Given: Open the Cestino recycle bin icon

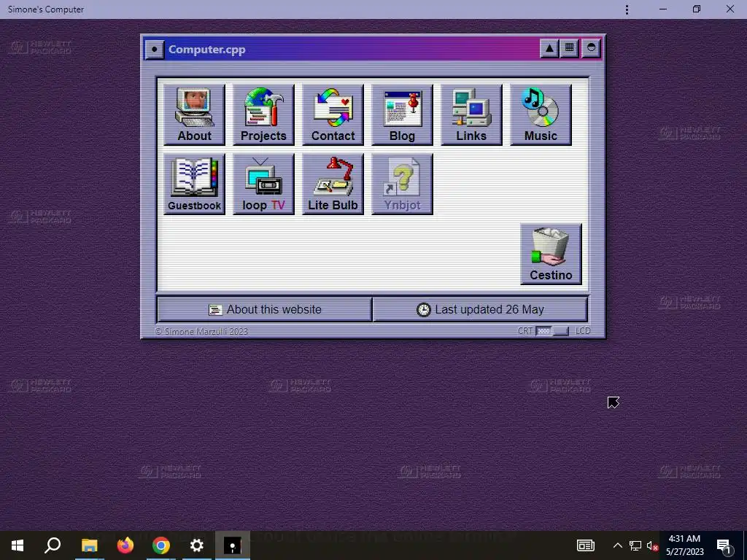Looking at the screenshot, I should [x=551, y=254].
